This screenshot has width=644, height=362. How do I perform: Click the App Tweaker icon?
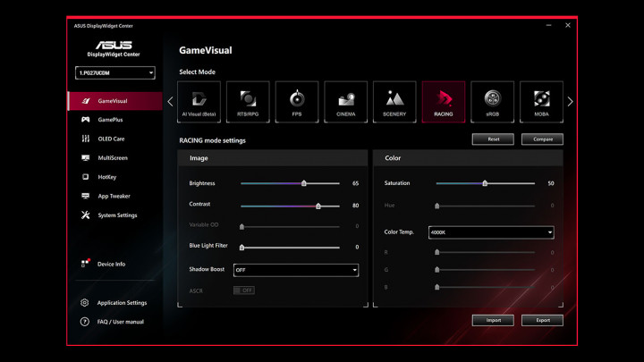pos(86,196)
